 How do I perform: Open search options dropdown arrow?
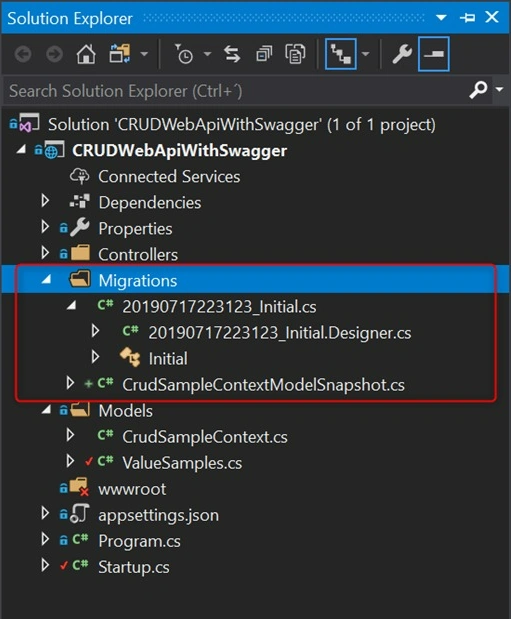point(499,90)
